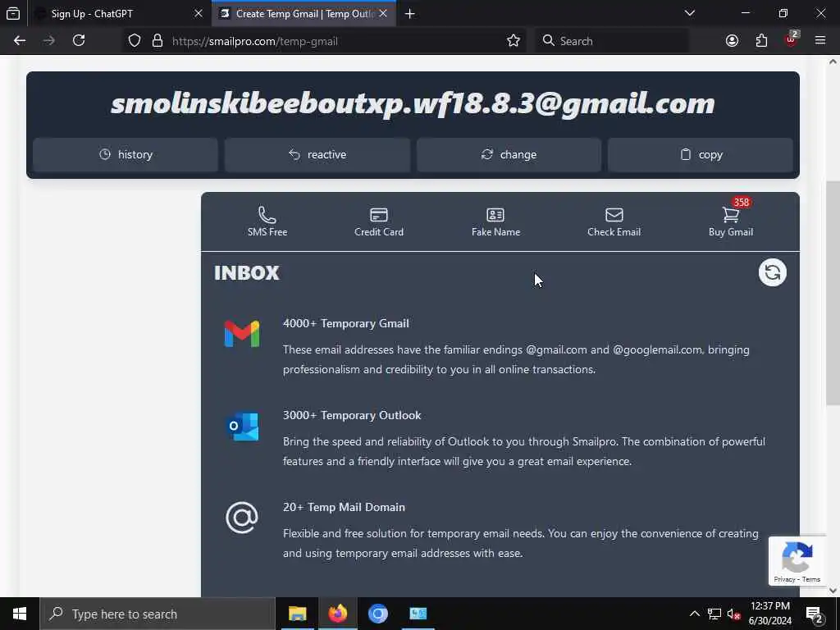Click the Gmail logo icon
This screenshot has height=630, width=840.
click(x=242, y=334)
